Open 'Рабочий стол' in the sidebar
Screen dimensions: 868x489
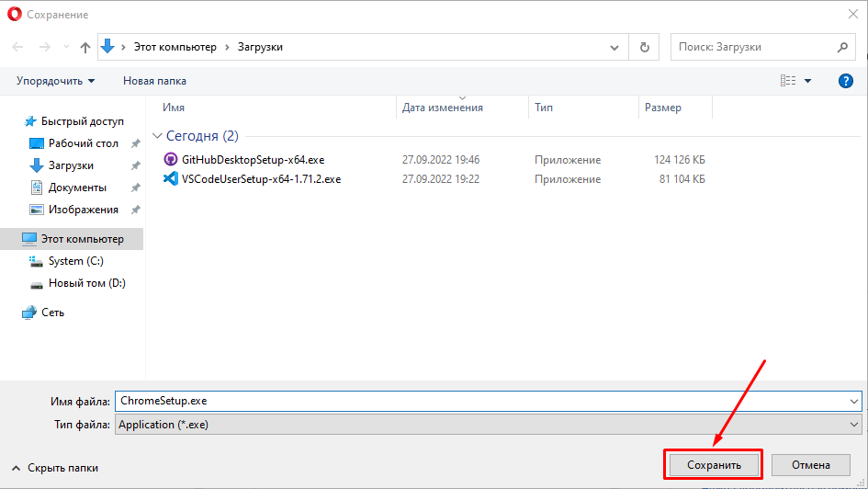(83, 143)
